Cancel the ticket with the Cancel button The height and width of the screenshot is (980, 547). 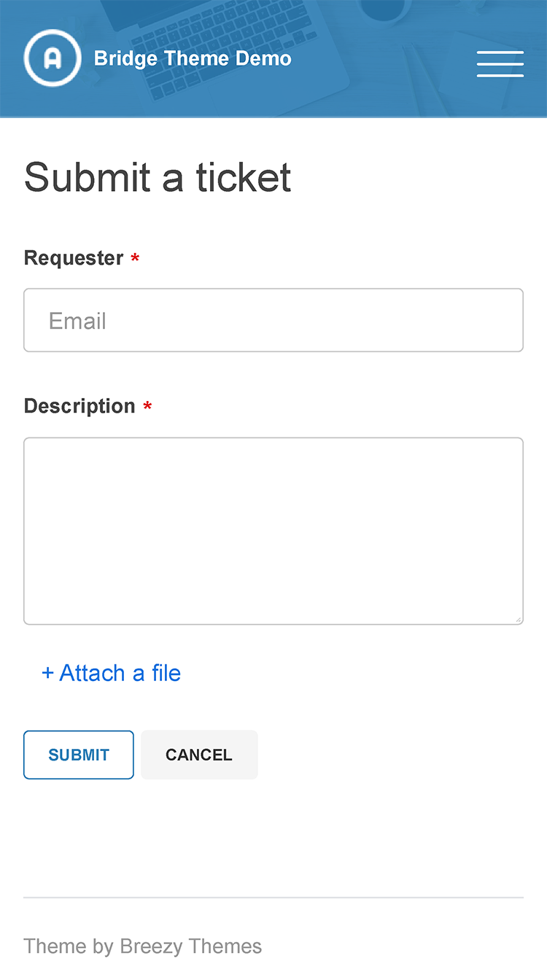[x=199, y=755]
